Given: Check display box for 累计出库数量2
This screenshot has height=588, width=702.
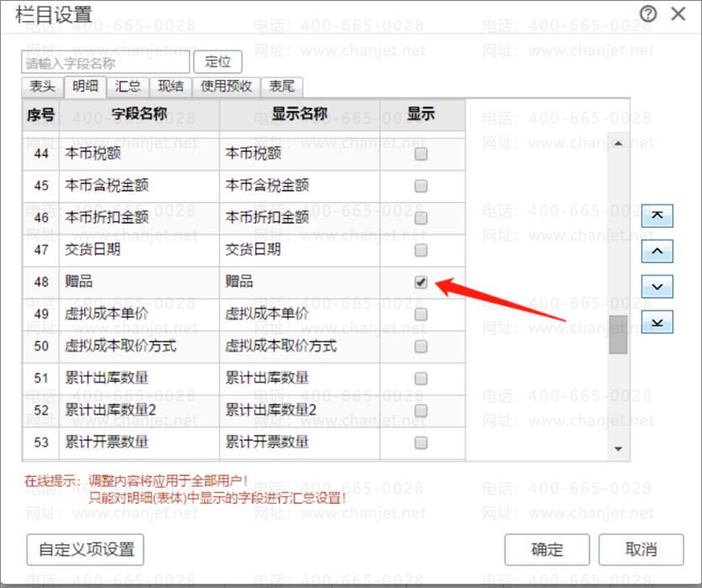Looking at the screenshot, I should pyautogui.click(x=421, y=411).
